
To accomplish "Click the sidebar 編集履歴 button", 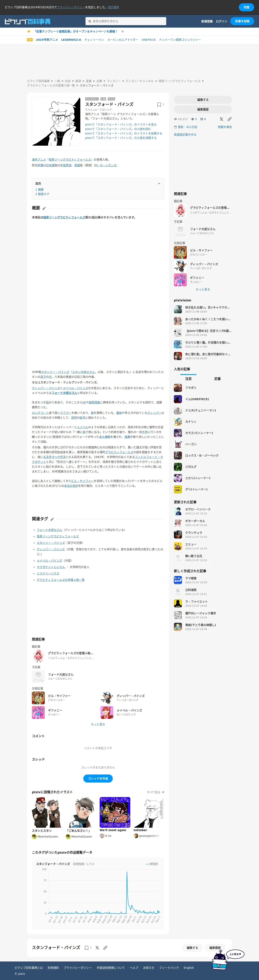I will [x=203, y=110].
